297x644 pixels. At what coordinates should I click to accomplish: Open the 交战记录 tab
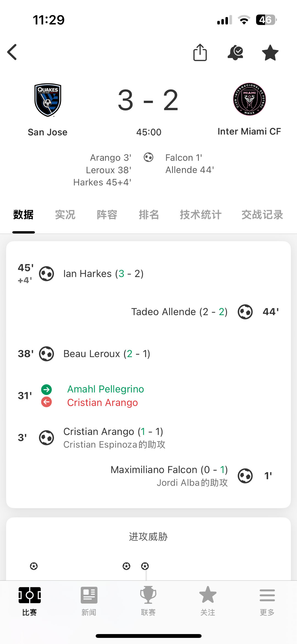pos(262,215)
